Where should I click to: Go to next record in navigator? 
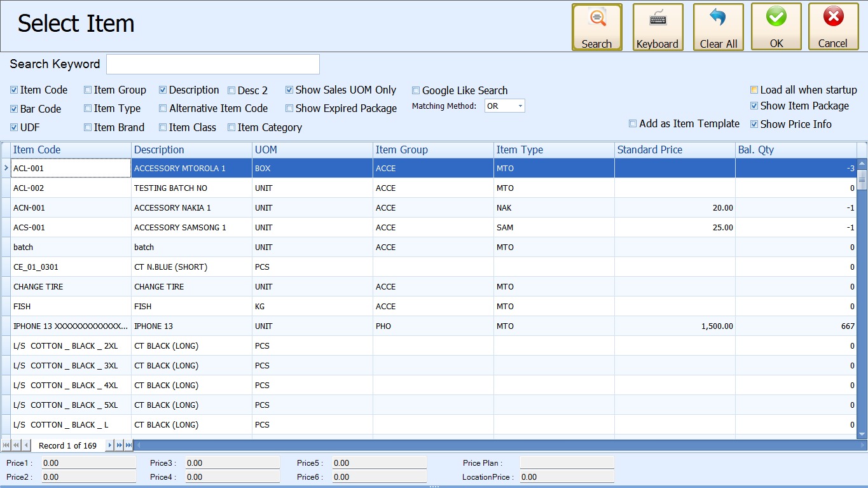[x=110, y=445]
